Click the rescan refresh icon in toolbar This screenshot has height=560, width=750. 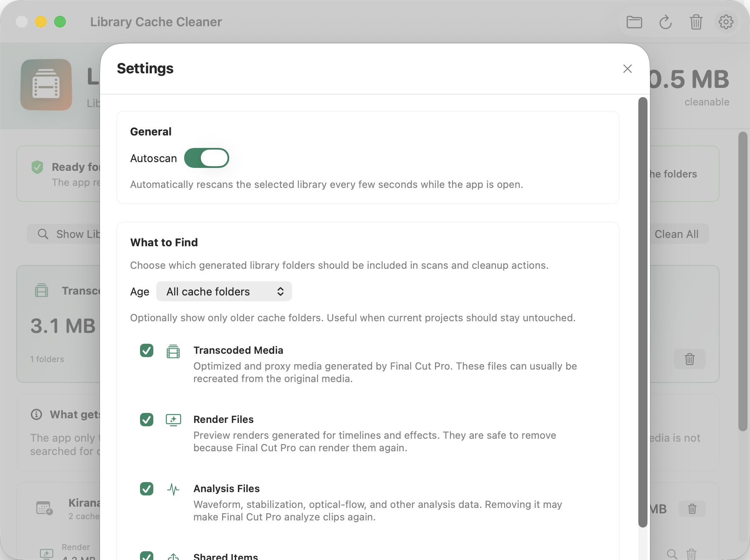pyautogui.click(x=665, y=22)
